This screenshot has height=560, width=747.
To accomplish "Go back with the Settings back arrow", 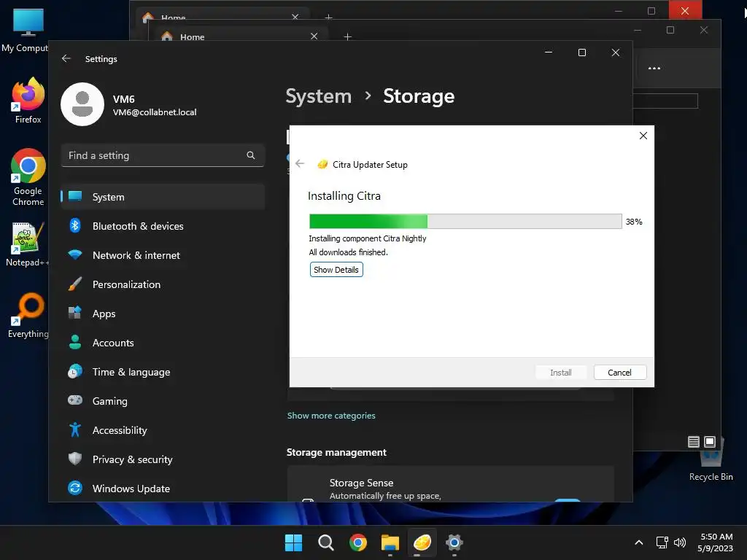I will pyautogui.click(x=66, y=58).
